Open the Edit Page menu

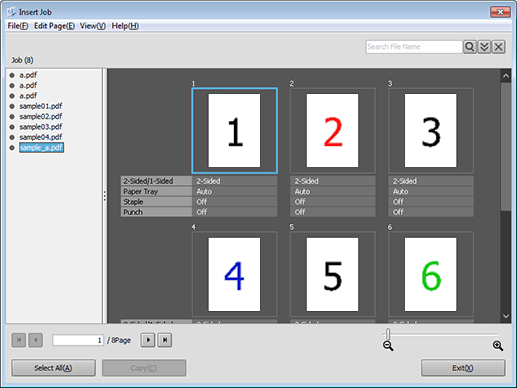[54, 26]
